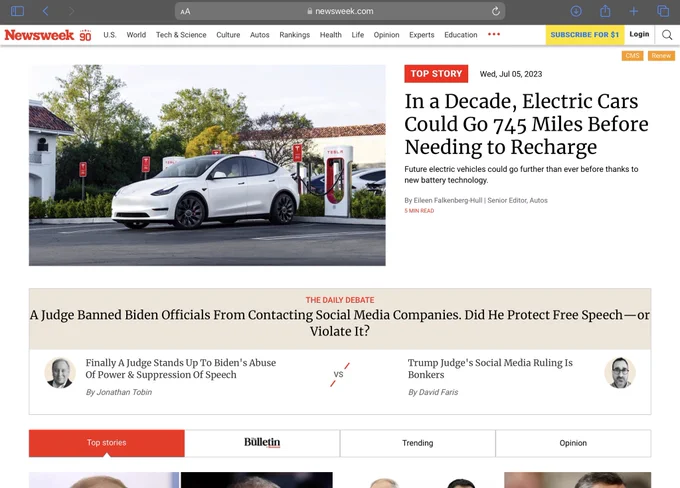Expand the three-dot more sections menu
This screenshot has width=680, height=488.
494,34
